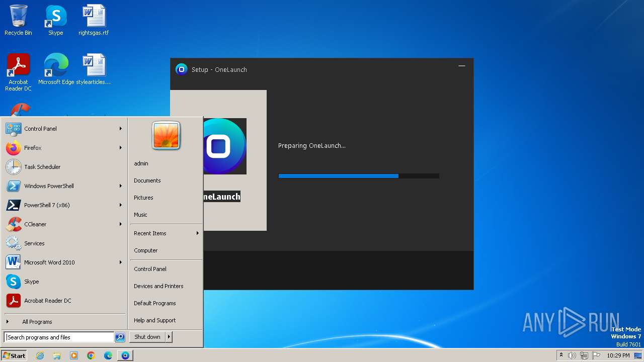Click the Windows PowerShell icon
This screenshot has width=644, height=362.
(13, 186)
